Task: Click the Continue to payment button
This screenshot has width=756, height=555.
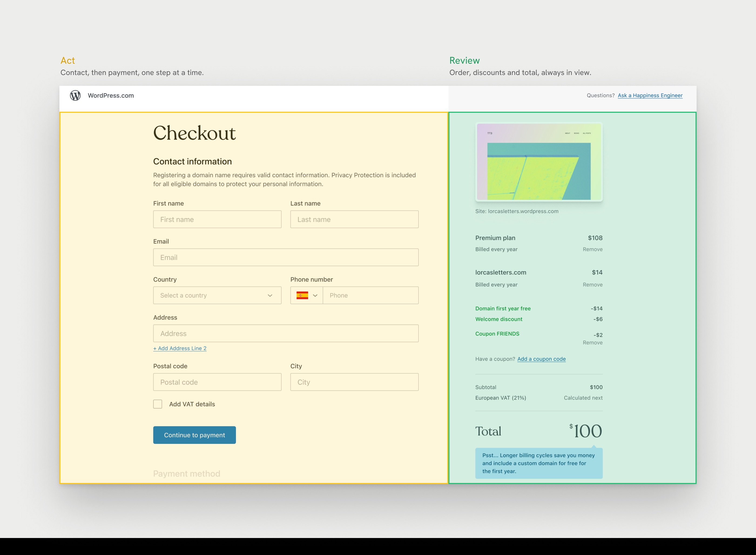Action: pos(195,435)
